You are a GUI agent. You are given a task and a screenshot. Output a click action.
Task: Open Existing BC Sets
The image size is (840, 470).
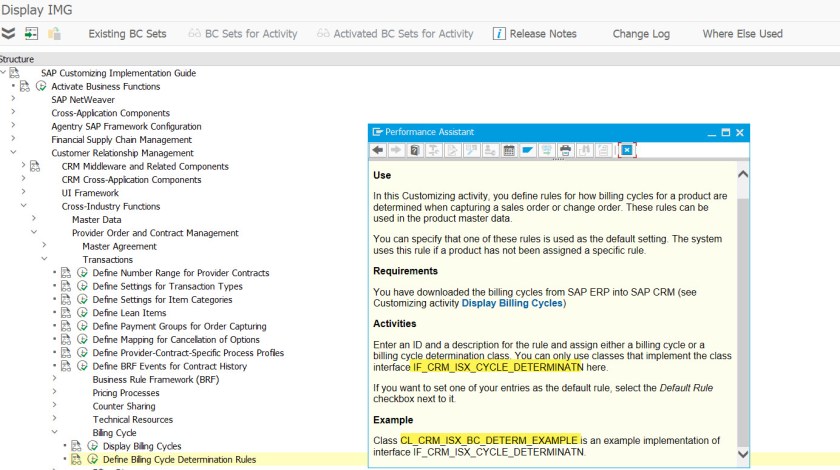click(x=128, y=34)
